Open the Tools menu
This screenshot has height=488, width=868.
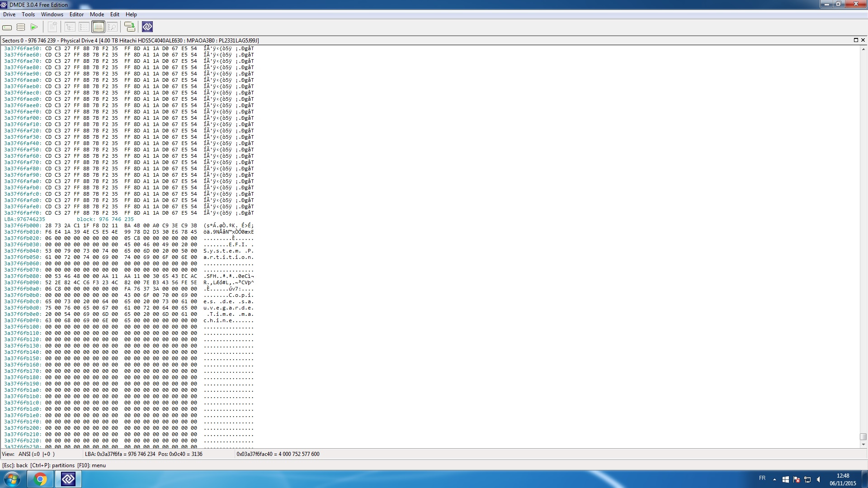click(28, 14)
